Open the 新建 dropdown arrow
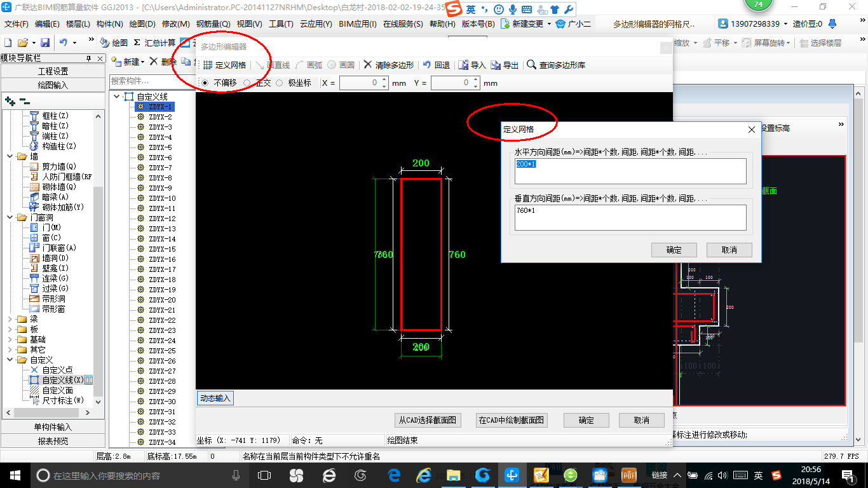 (x=142, y=62)
